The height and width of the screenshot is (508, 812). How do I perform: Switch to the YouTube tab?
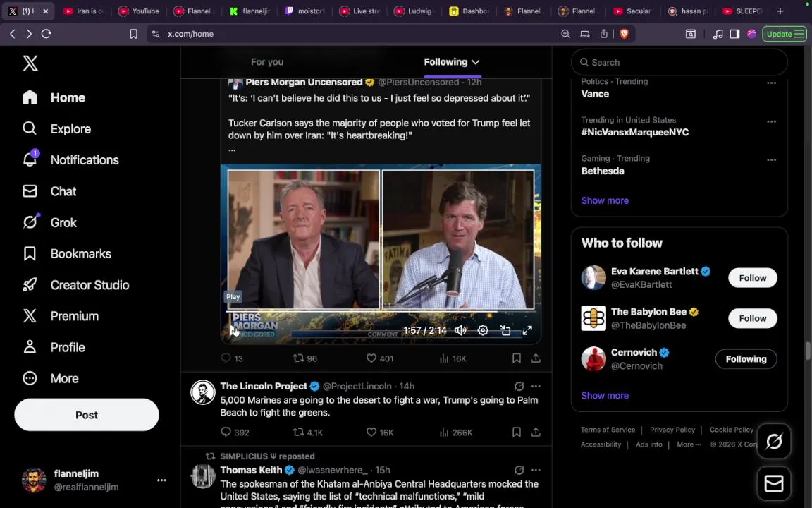point(138,11)
